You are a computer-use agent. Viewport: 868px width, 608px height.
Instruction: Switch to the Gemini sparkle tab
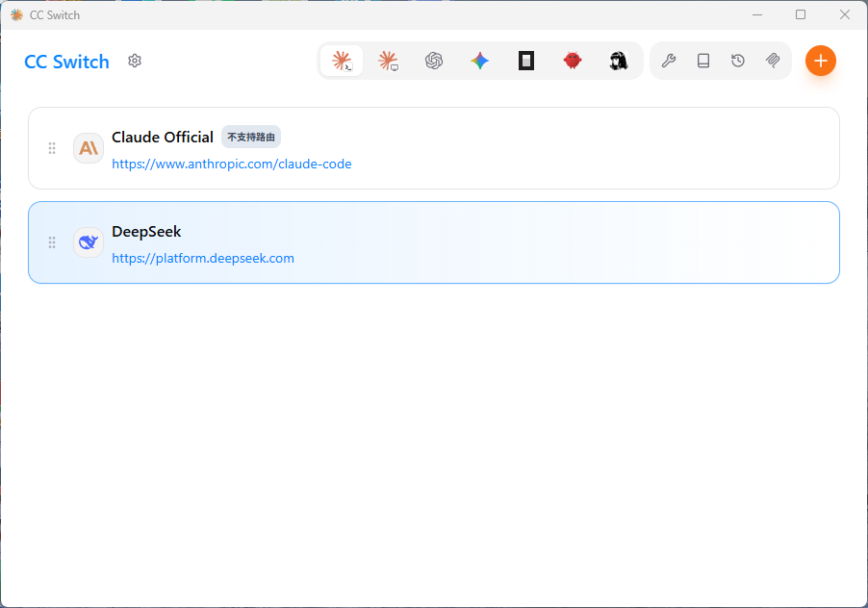click(480, 61)
